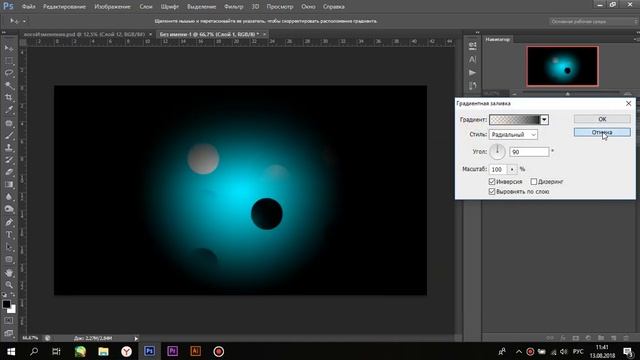This screenshot has width=640, height=360.
Task: Select the History Brush tool
Action: [9, 160]
